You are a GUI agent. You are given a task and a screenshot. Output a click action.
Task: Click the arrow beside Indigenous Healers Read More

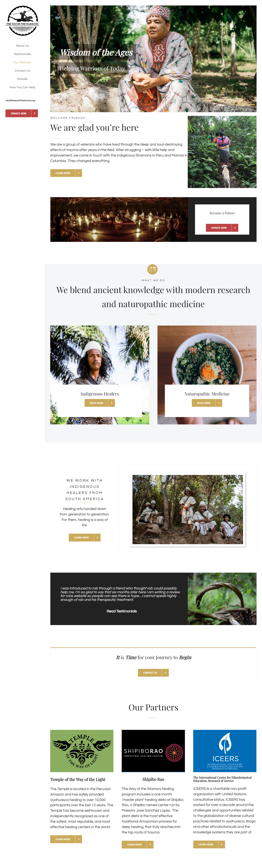(x=112, y=403)
